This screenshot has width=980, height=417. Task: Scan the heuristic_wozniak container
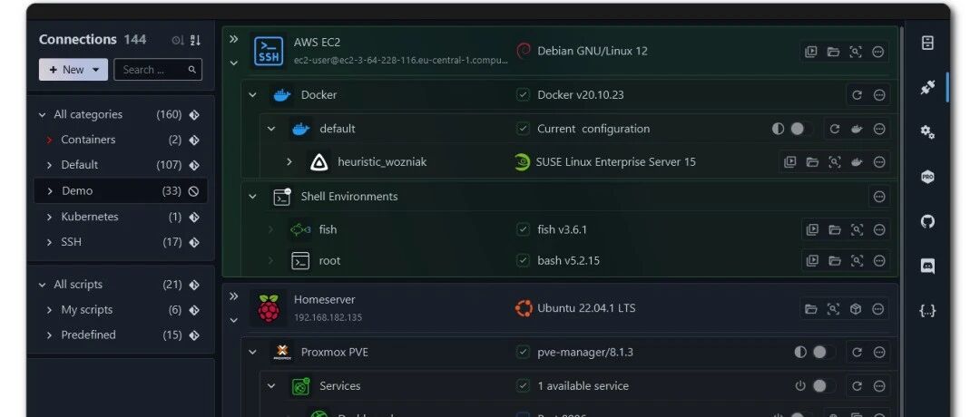[835, 162]
